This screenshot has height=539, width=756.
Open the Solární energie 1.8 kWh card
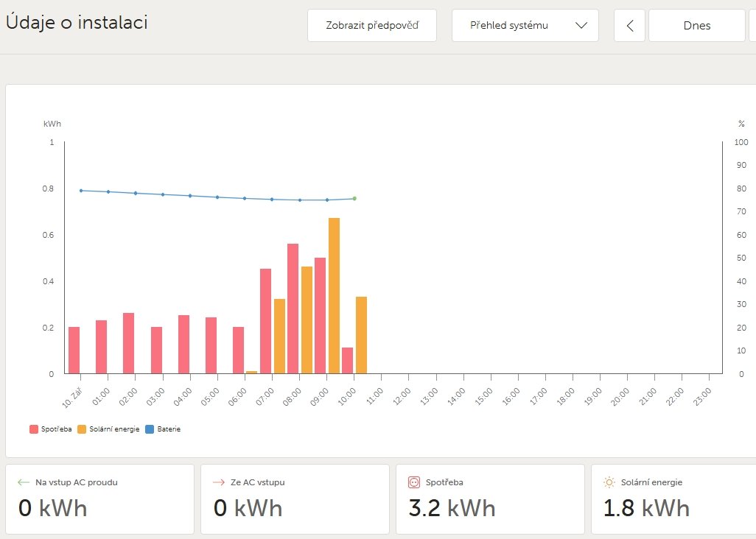(673, 499)
